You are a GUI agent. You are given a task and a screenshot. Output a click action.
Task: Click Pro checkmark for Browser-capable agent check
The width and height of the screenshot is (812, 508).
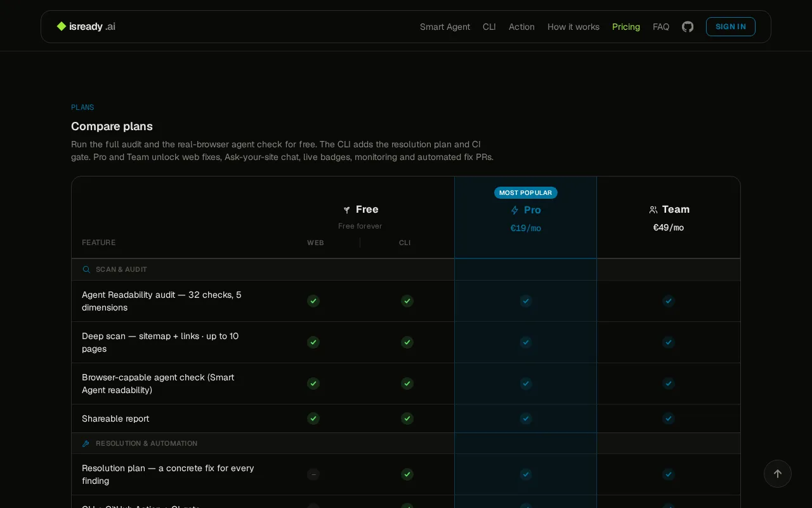click(526, 384)
